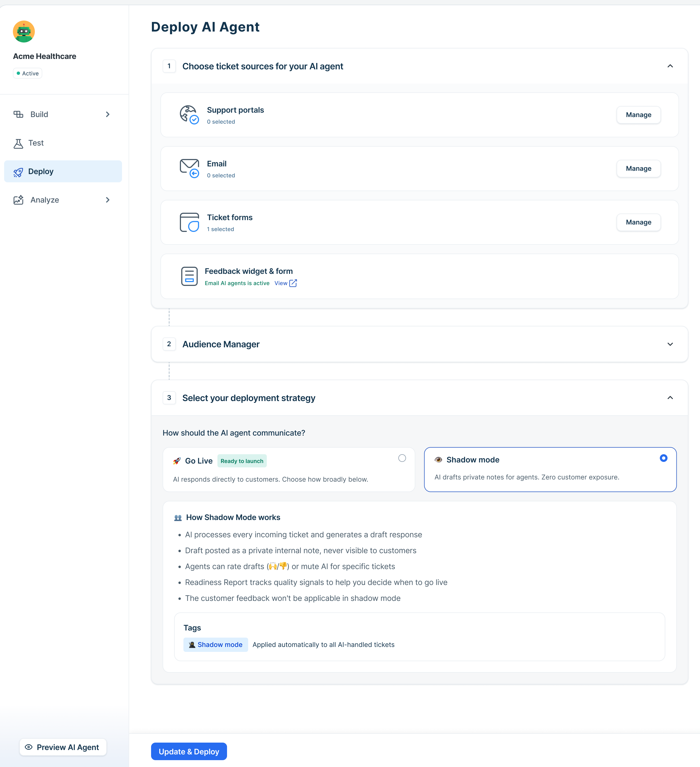Viewport: 700px width, 767px height.
Task: Open the Analyze menu item
Action: coord(63,200)
